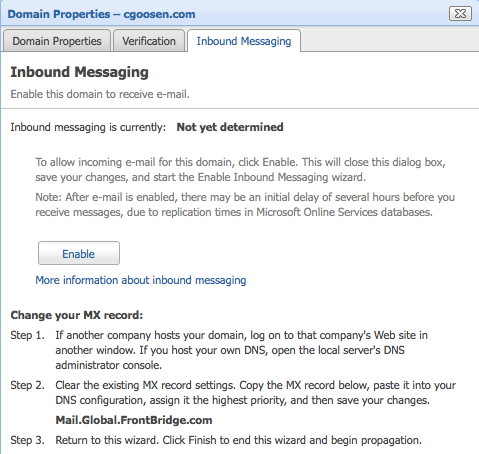
Task: Click the dialog title 'Domain Properties – cgoosen.com'
Action: pos(101,14)
